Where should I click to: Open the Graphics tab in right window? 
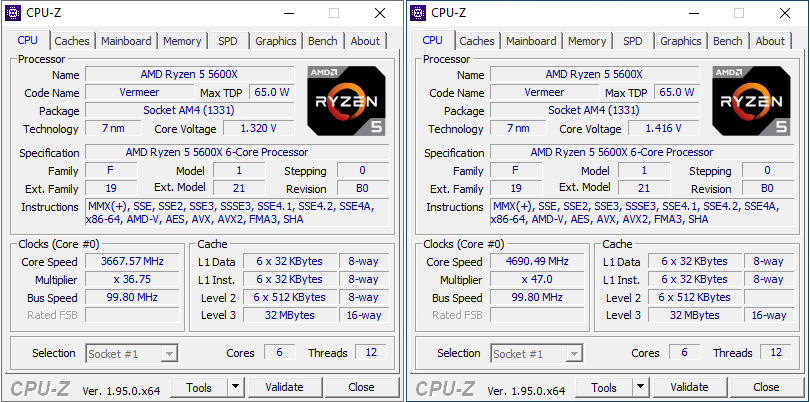681,41
